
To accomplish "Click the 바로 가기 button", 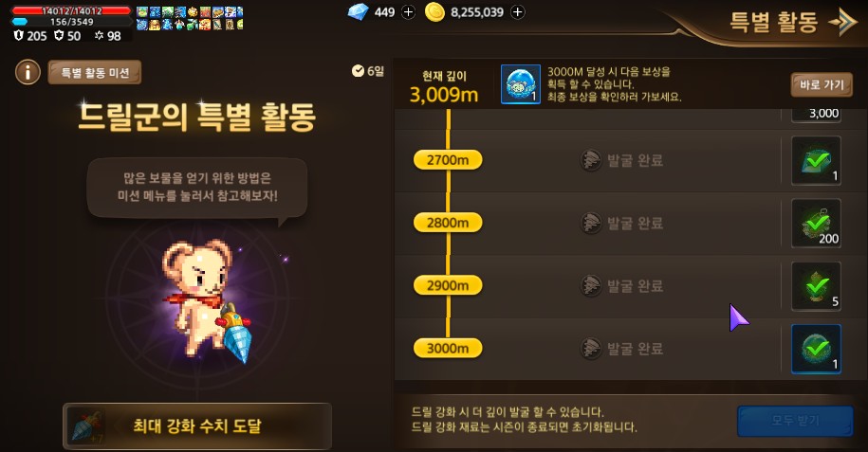I will tap(822, 84).
